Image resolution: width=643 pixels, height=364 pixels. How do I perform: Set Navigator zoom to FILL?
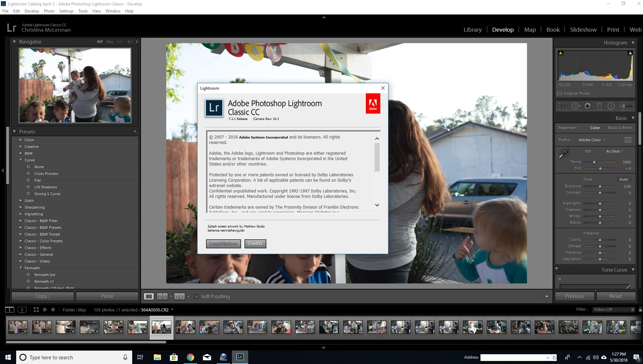(110, 42)
